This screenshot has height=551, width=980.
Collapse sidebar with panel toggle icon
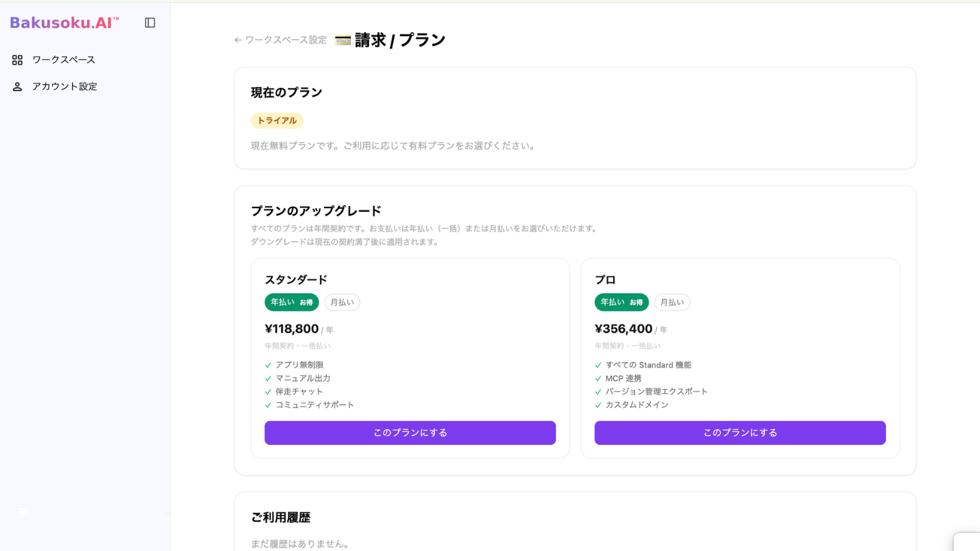pos(150,23)
